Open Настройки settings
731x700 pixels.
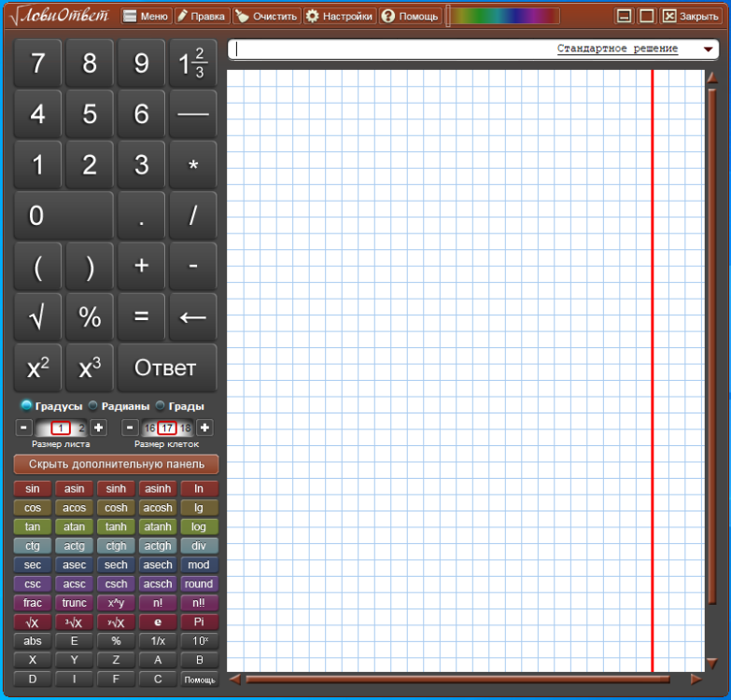[340, 16]
